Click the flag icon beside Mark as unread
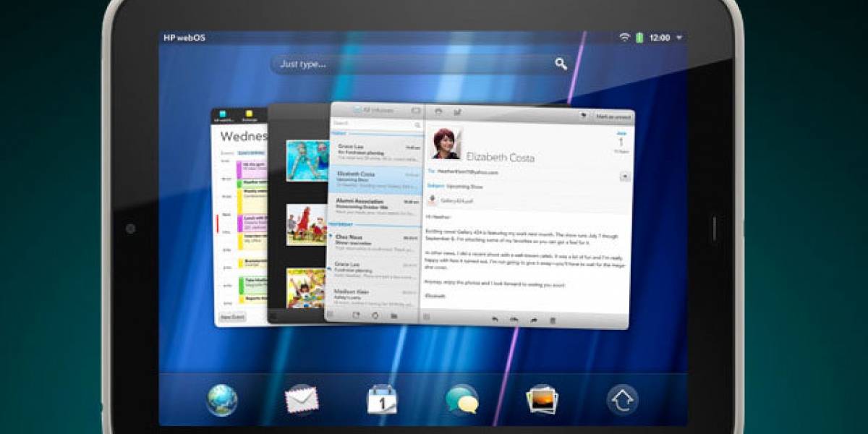 583,116
